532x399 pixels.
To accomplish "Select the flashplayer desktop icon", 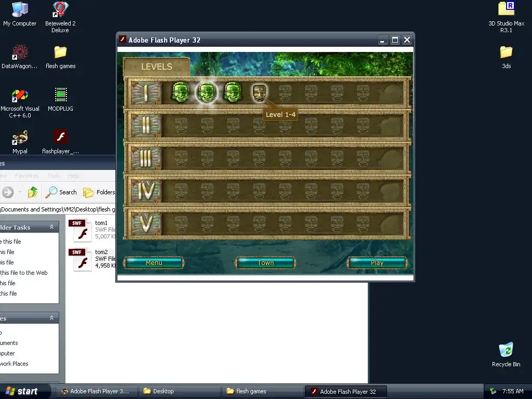I will [x=60, y=142].
